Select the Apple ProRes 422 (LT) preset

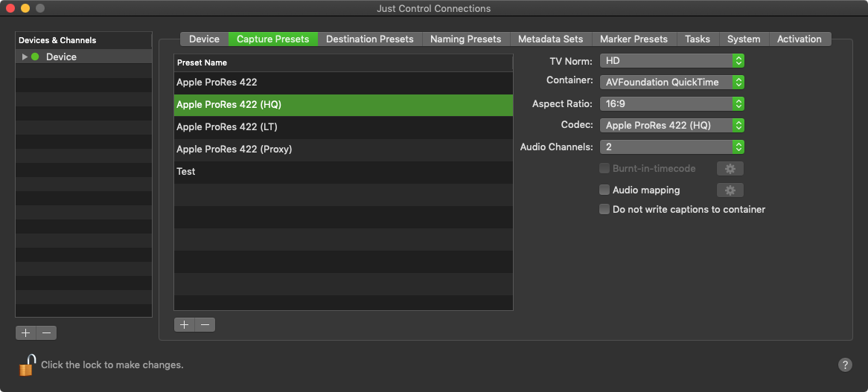343,127
